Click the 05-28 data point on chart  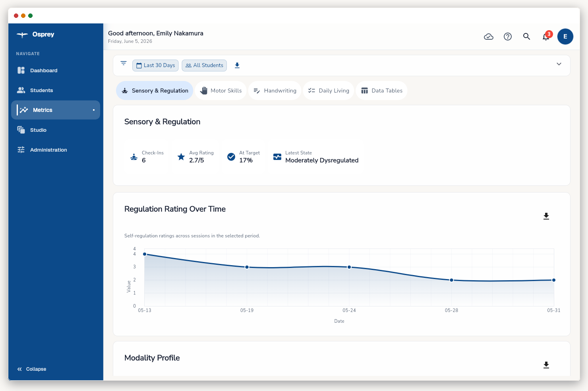451,280
